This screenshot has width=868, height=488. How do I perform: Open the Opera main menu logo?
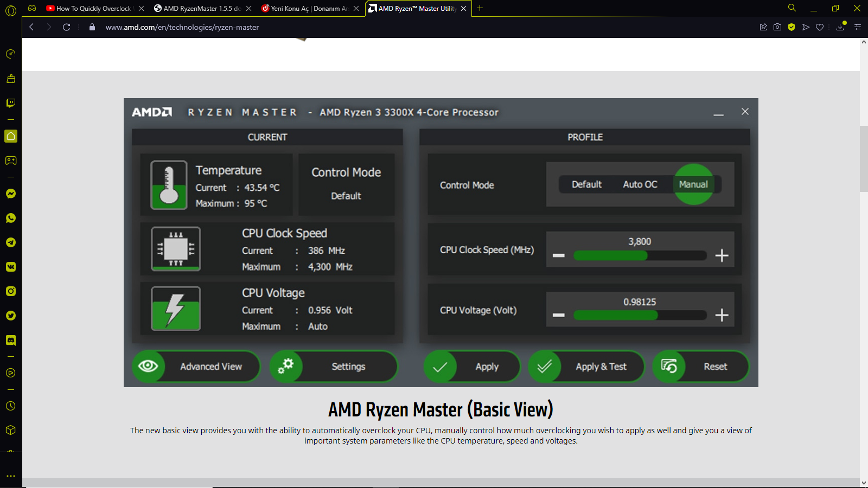point(11,10)
